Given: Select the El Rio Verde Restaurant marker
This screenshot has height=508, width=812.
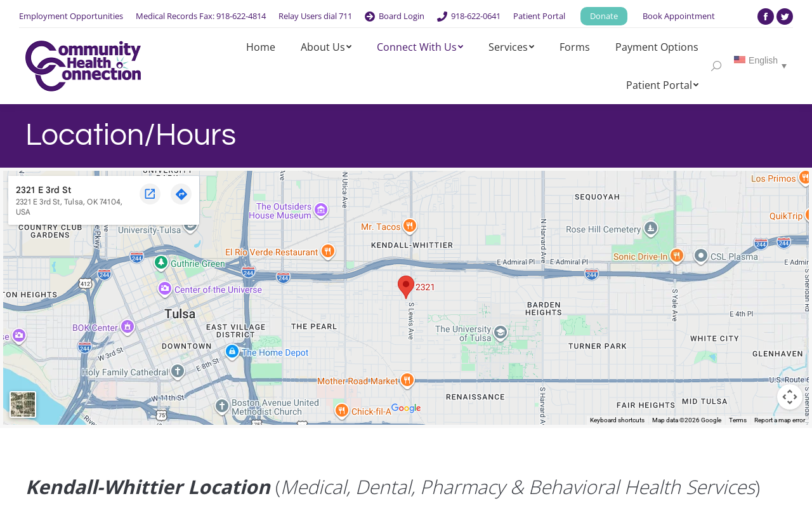Looking at the screenshot, I should (327, 251).
